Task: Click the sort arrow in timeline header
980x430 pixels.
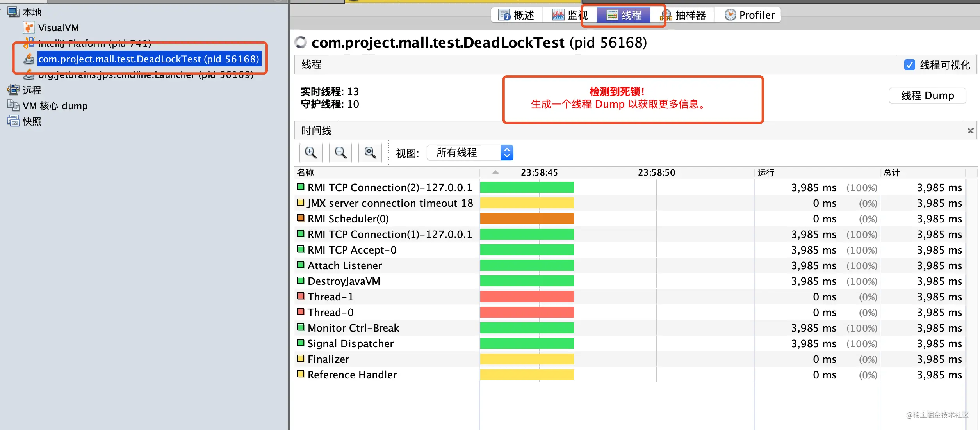Action: 495,172
